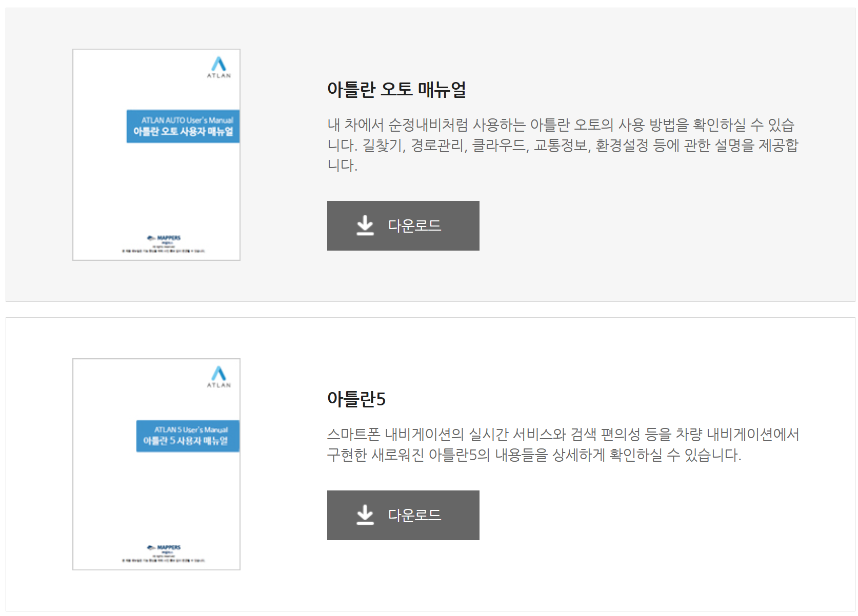Click the description starting '스마트폰 내비게이션의'
Image resolution: width=858 pixels, height=616 pixels.
[x=563, y=444]
